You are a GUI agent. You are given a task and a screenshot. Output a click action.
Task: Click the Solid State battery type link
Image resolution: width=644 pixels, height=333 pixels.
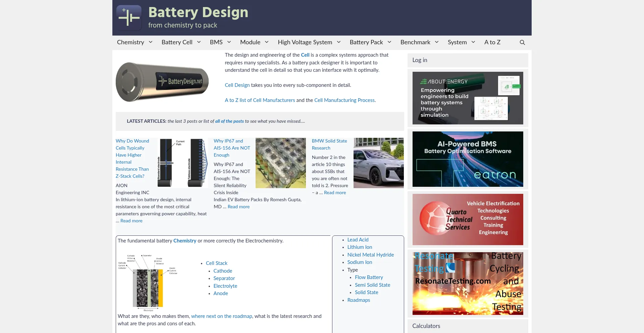pyautogui.click(x=366, y=292)
